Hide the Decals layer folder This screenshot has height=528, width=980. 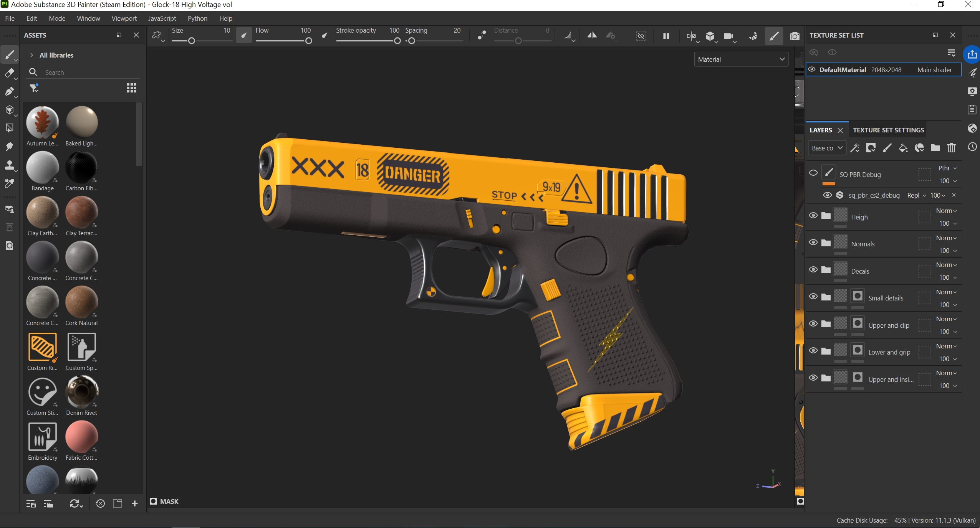(x=813, y=270)
